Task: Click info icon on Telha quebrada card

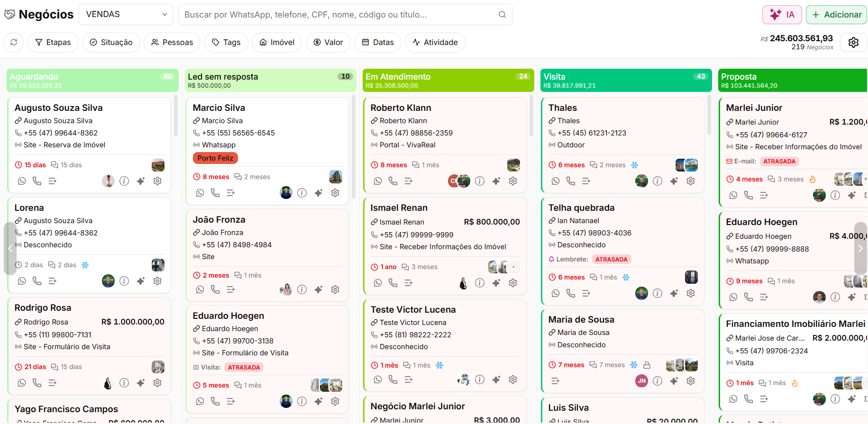Action: [x=658, y=293]
